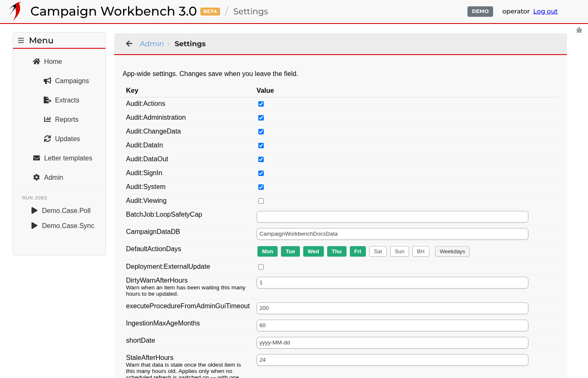Select Letter templates in the menu

coord(68,158)
